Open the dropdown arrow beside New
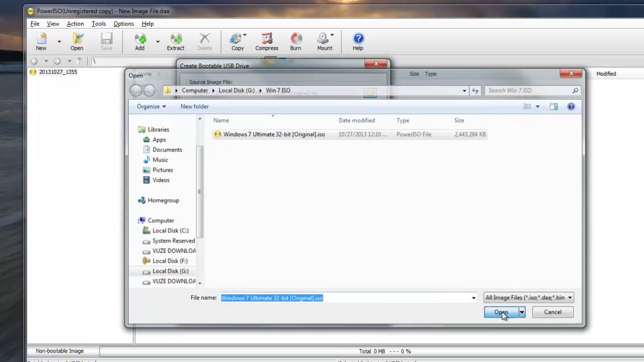This screenshot has width=644, height=362. click(x=59, y=42)
